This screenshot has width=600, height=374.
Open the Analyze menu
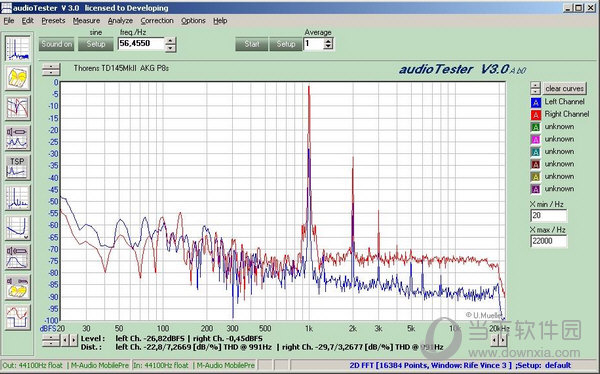[120, 21]
